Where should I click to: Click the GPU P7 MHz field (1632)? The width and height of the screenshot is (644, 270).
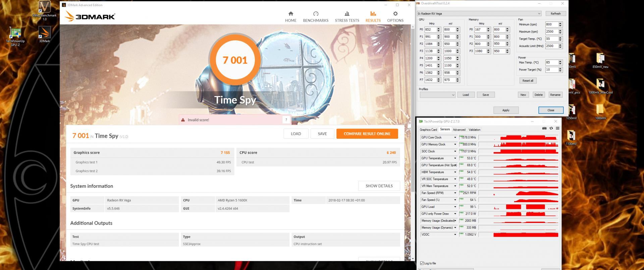(430, 80)
